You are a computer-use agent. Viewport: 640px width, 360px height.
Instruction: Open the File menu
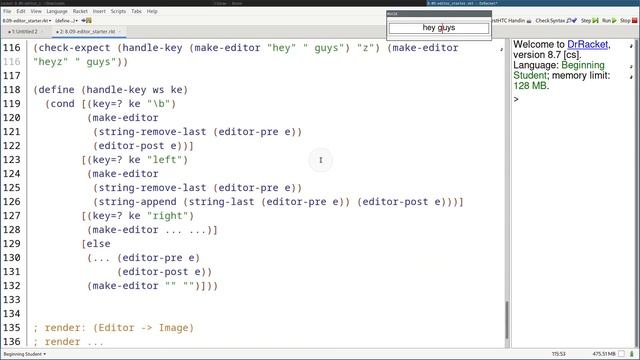[7, 11]
